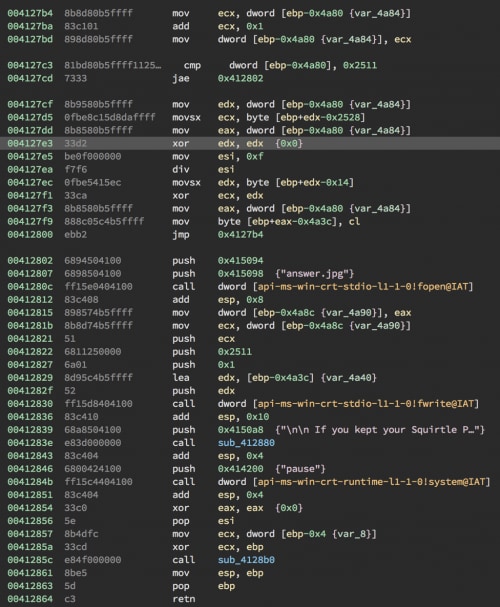This screenshot has width=500, height=607.
Task: Select address 004127b4 on the first line
Action: (30, 13)
